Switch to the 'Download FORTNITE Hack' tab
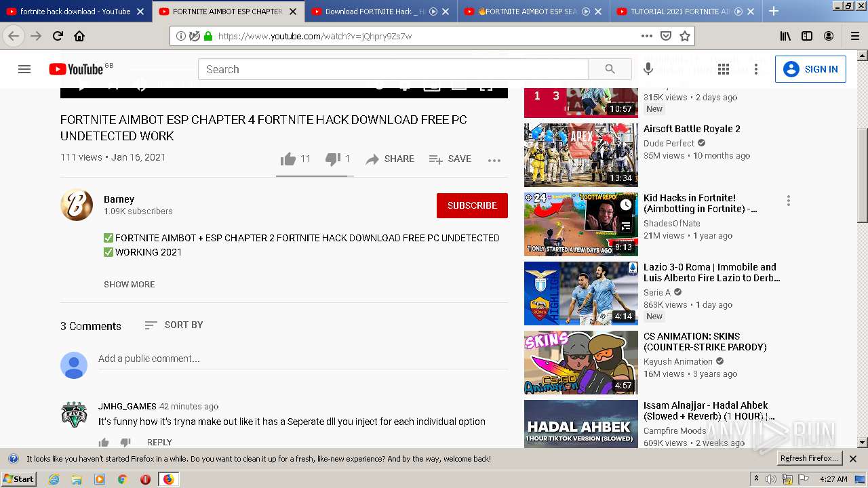This screenshot has width=868, height=488. point(381,11)
